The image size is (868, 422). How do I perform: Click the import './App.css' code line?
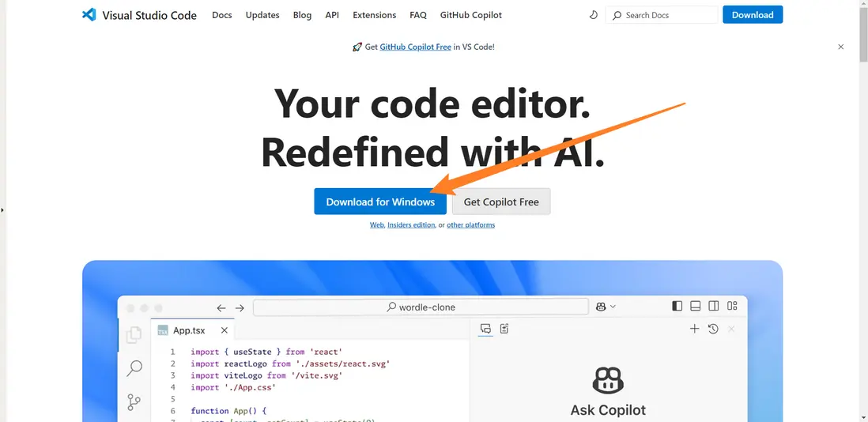[233, 387]
